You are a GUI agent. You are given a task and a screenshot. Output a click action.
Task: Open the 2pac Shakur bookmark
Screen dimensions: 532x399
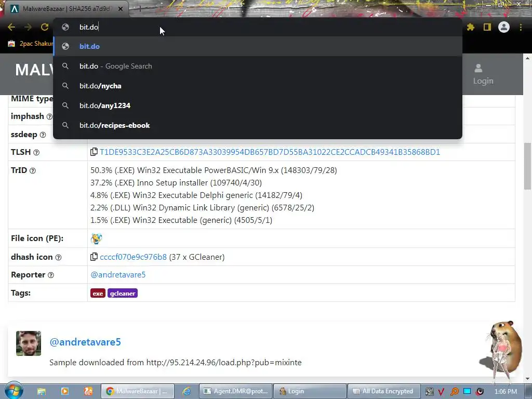pos(31,44)
